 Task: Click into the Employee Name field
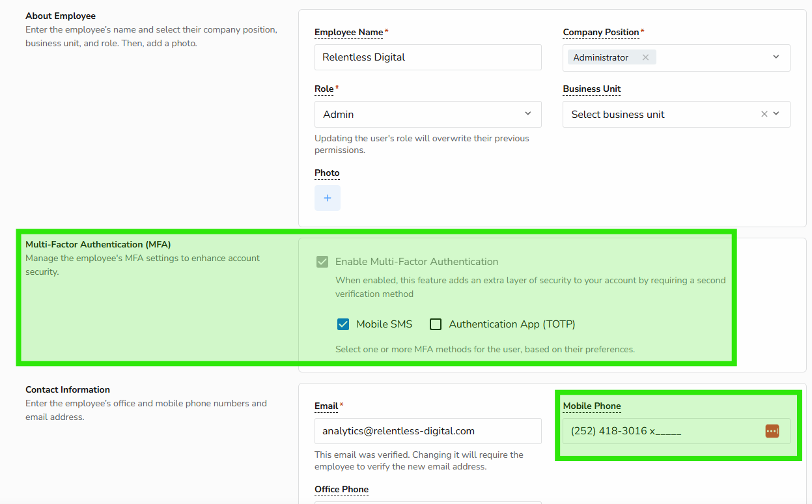point(428,57)
